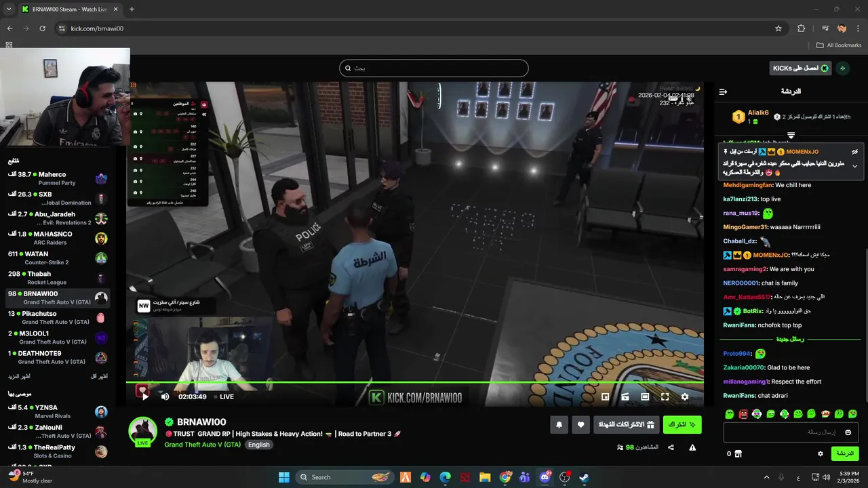Mute the stream audio
The height and width of the screenshot is (488, 868).
click(x=165, y=396)
